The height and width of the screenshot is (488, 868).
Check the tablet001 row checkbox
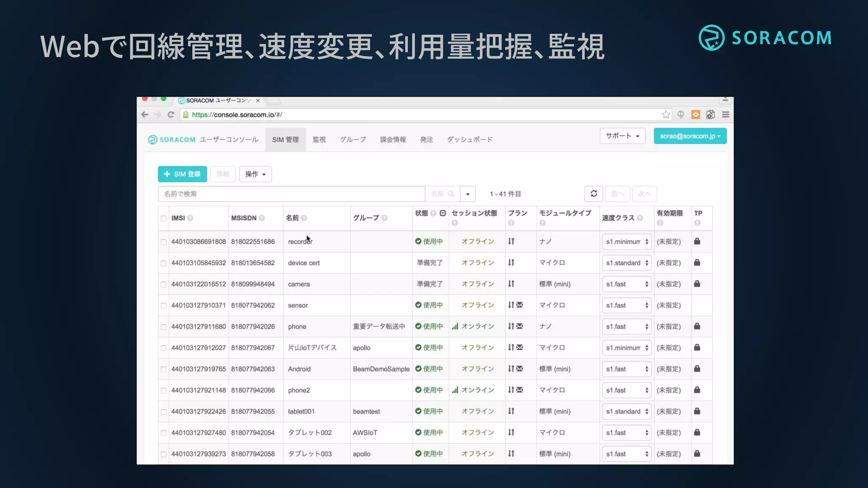[x=163, y=411]
